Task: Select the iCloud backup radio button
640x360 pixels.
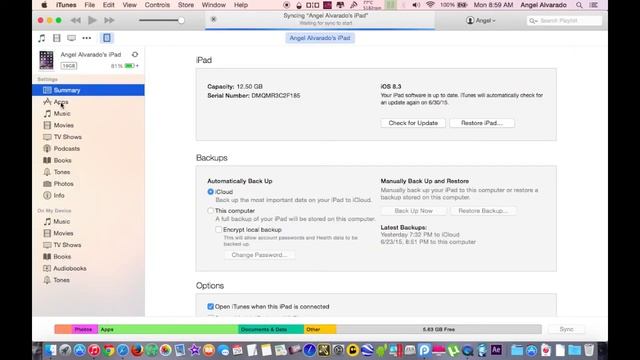Action: click(211, 191)
